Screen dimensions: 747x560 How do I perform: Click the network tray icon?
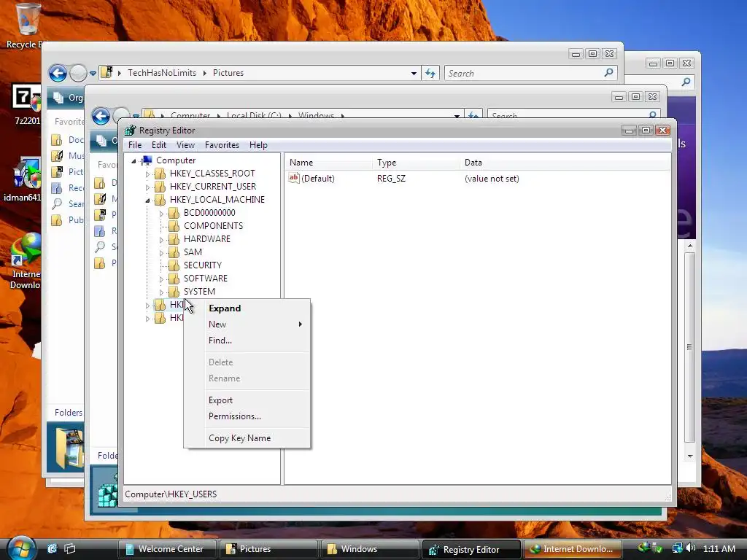coord(677,548)
